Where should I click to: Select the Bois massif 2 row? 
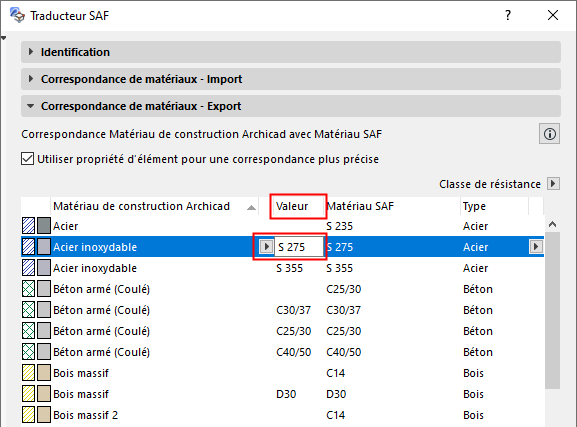(x=282, y=415)
